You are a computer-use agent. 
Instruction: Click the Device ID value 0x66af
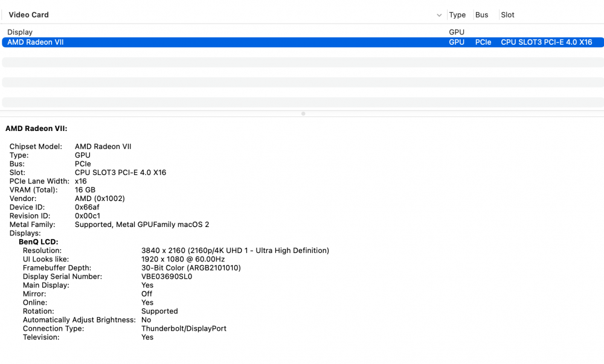(x=87, y=207)
